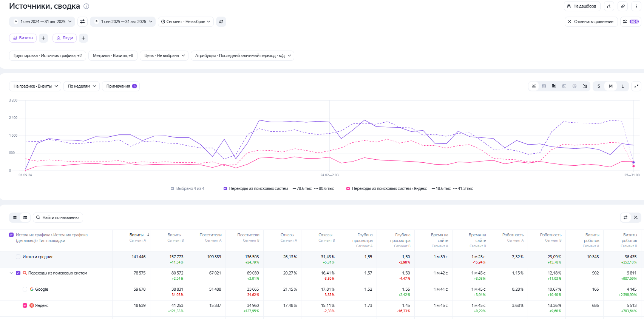Click Отменить сравнение button

[x=591, y=22]
